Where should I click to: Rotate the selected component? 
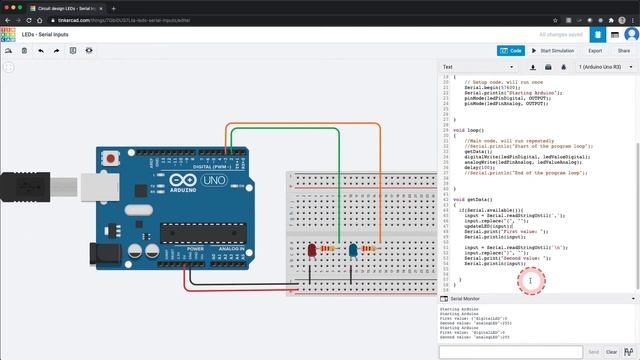click(8, 51)
